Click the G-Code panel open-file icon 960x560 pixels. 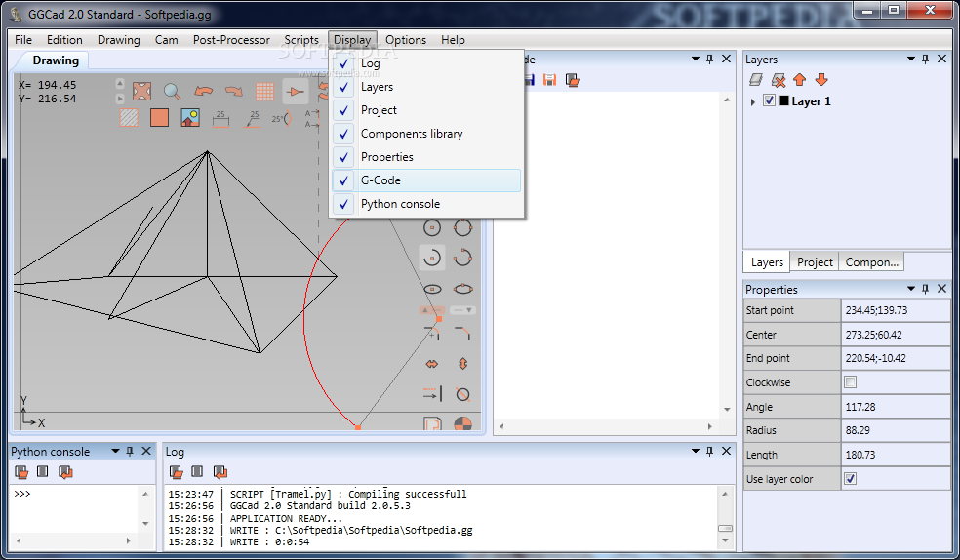[573, 80]
